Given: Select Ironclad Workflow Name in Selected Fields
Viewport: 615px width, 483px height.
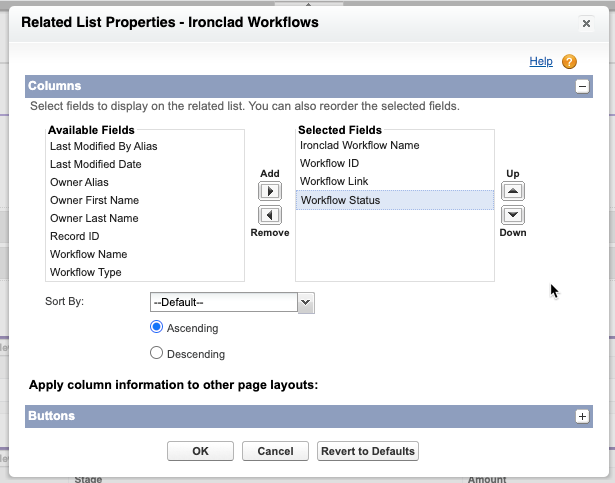Looking at the screenshot, I should tap(395, 146).
